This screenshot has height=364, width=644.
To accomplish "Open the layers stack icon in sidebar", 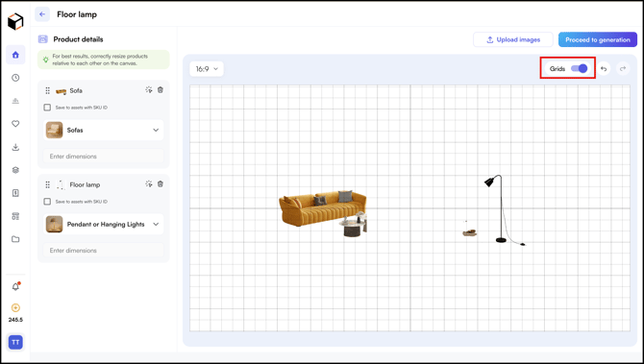I will (15, 170).
